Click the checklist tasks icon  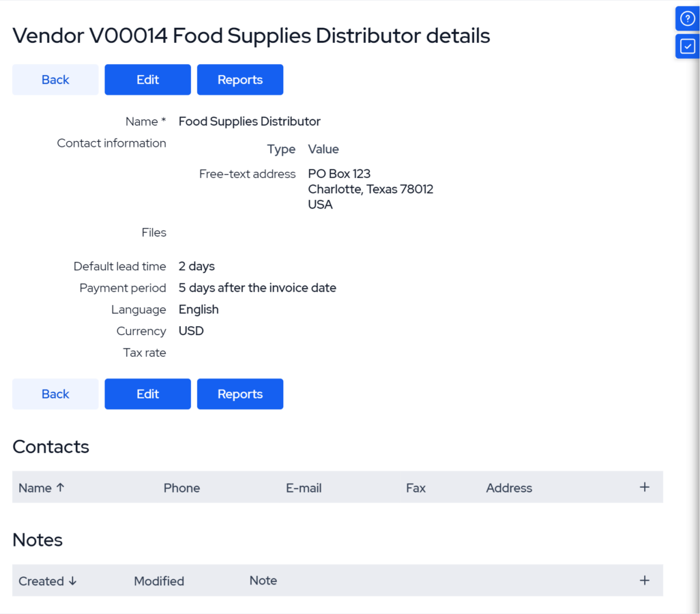(687, 46)
